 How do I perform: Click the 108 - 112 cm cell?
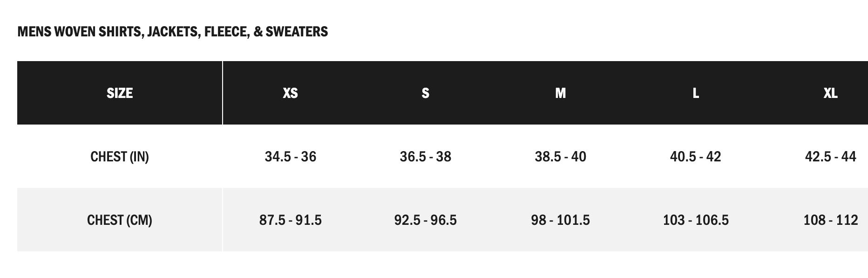pos(830,220)
